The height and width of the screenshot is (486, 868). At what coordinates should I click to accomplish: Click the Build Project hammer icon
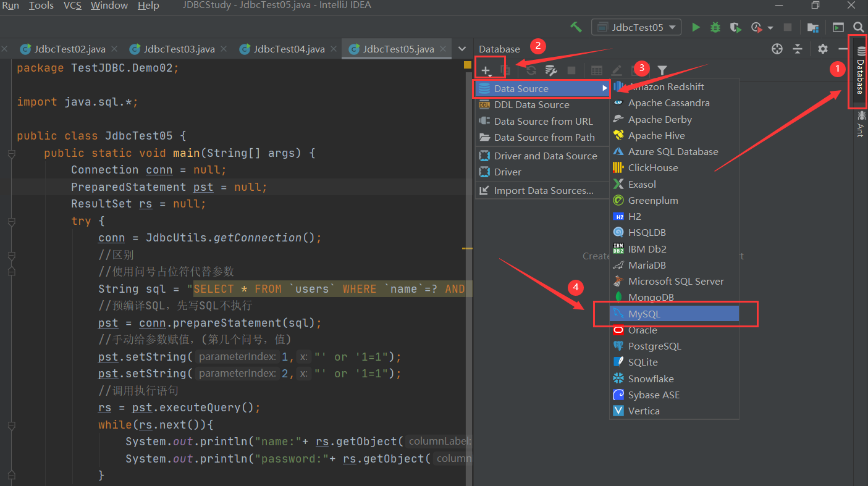[x=576, y=27]
